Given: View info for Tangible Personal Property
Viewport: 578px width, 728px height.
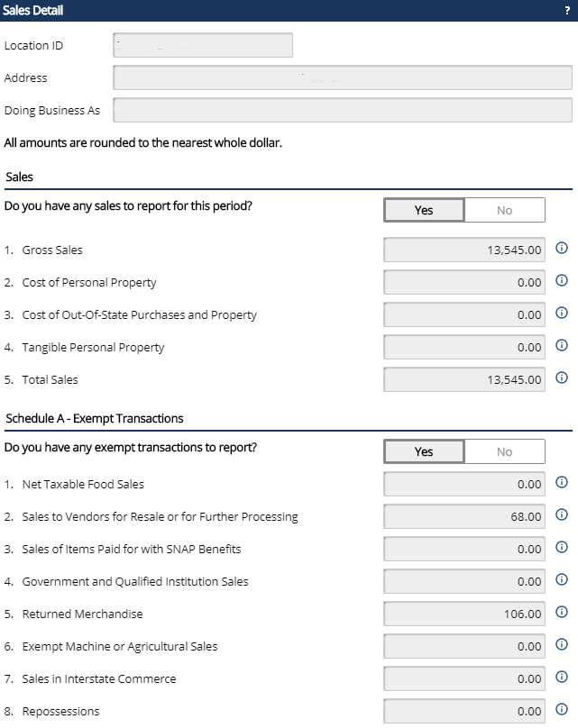Looking at the screenshot, I should pos(562,345).
